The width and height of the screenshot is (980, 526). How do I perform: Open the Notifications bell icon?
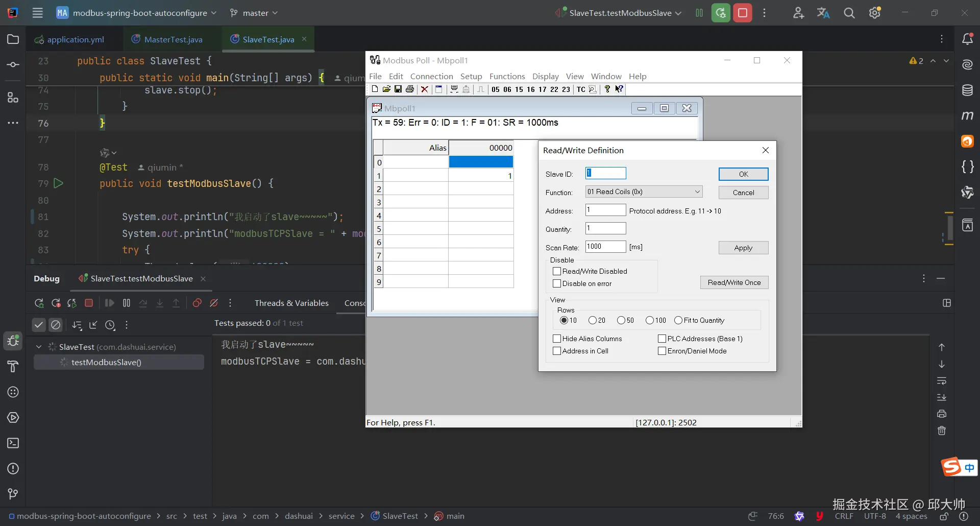point(967,39)
